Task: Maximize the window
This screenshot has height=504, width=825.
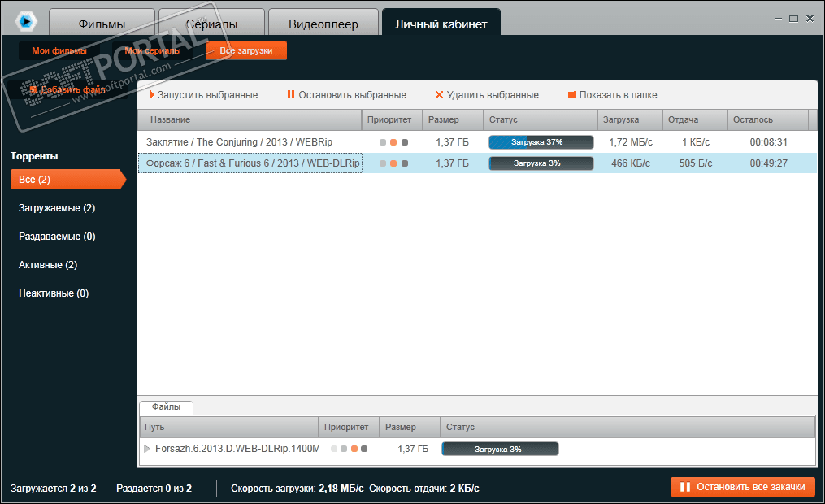Action: [x=794, y=19]
